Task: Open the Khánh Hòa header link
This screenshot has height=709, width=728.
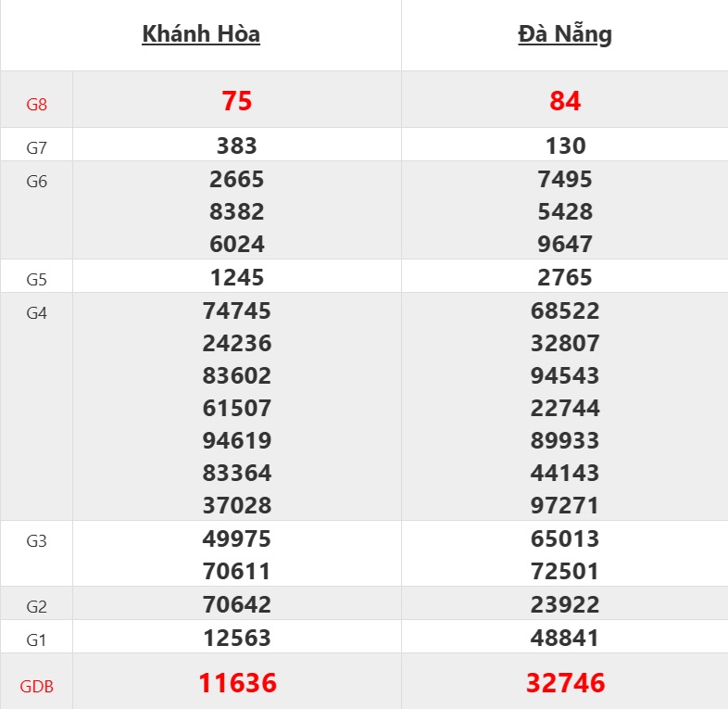Action: tap(201, 34)
